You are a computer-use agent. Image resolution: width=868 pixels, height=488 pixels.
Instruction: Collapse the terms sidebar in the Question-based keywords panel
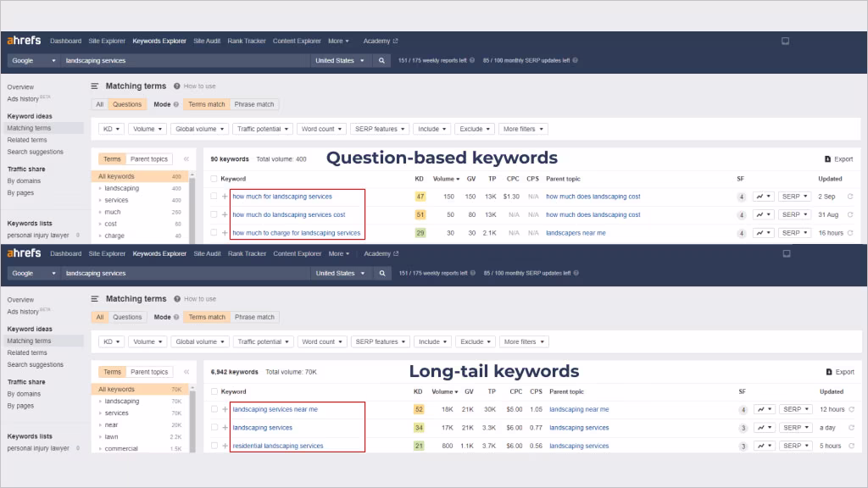pyautogui.click(x=186, y=159)
